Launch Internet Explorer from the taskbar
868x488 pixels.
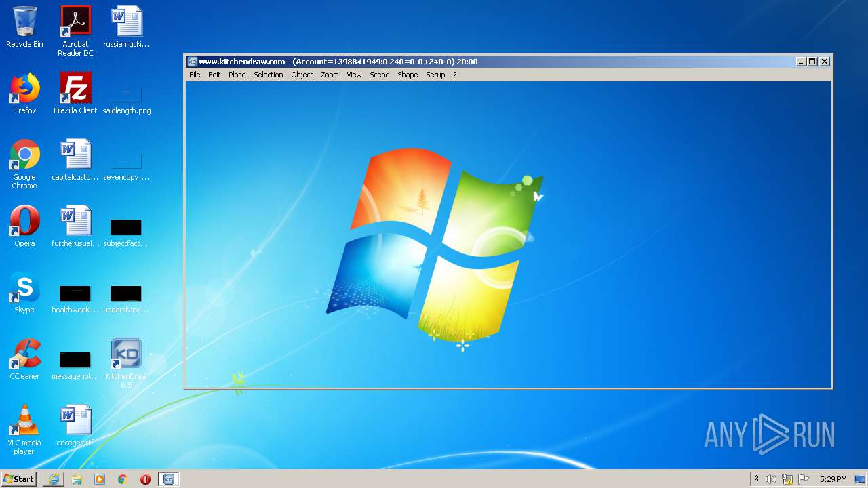(54, 479)
